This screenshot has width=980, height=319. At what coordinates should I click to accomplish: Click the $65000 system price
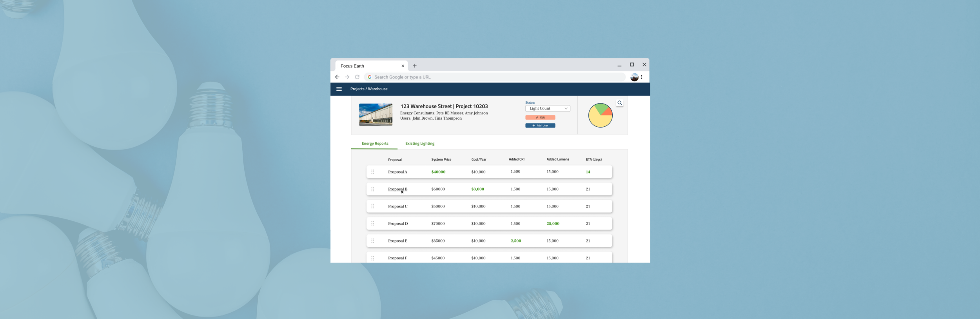point(438,241)
